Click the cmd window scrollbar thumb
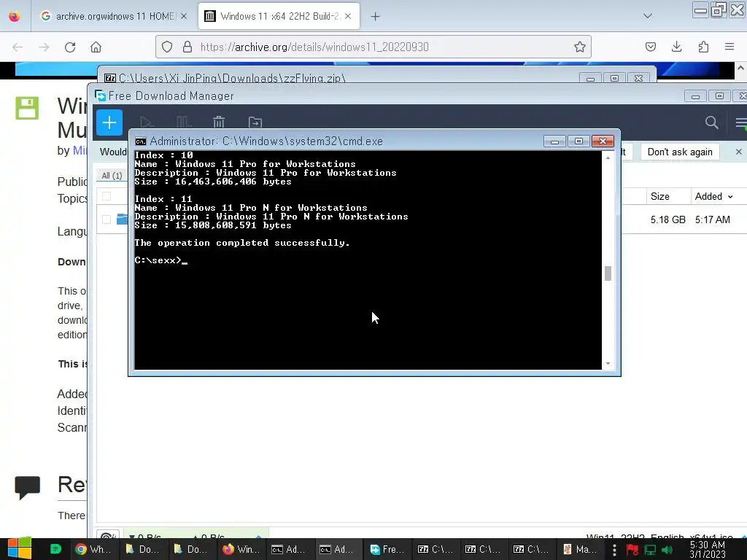The image size is (747, 560). (608, 273)
